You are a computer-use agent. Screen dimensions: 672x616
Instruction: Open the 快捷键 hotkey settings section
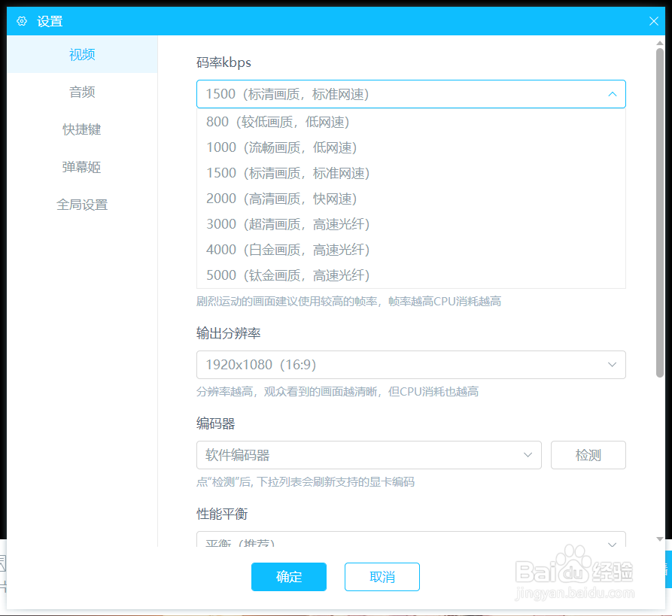(x=81, y=129)
